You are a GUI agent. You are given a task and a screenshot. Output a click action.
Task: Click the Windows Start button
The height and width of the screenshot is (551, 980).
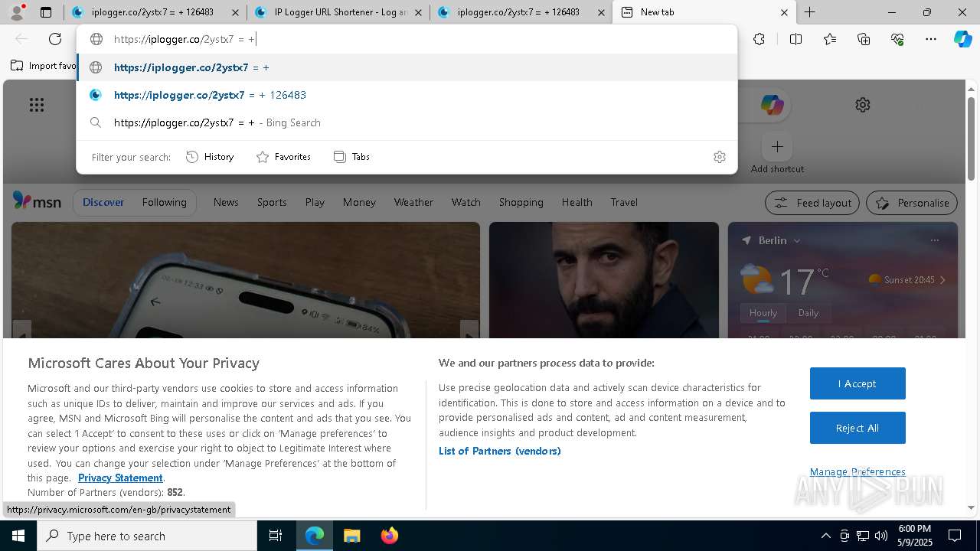[18, 536]
